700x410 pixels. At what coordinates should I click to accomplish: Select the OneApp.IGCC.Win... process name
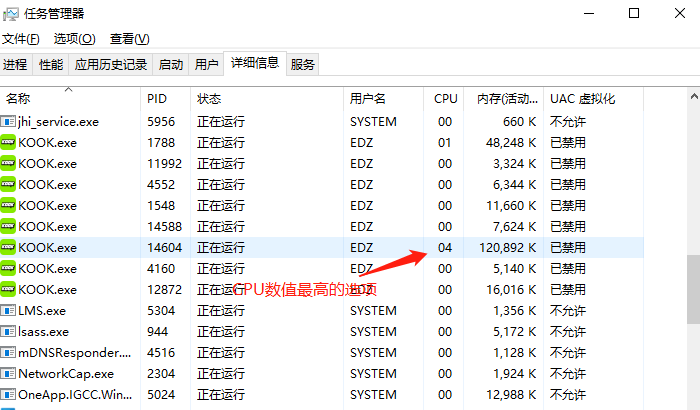75,395
